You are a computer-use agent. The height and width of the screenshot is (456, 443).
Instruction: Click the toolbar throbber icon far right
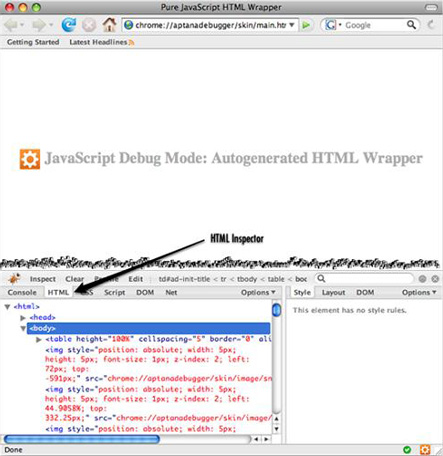[431, 25]
